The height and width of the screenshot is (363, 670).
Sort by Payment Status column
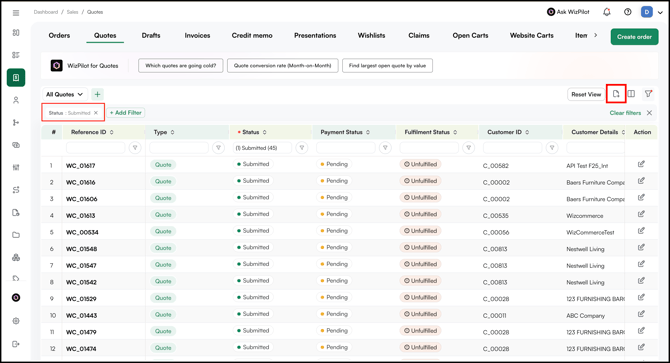point(368,132)
